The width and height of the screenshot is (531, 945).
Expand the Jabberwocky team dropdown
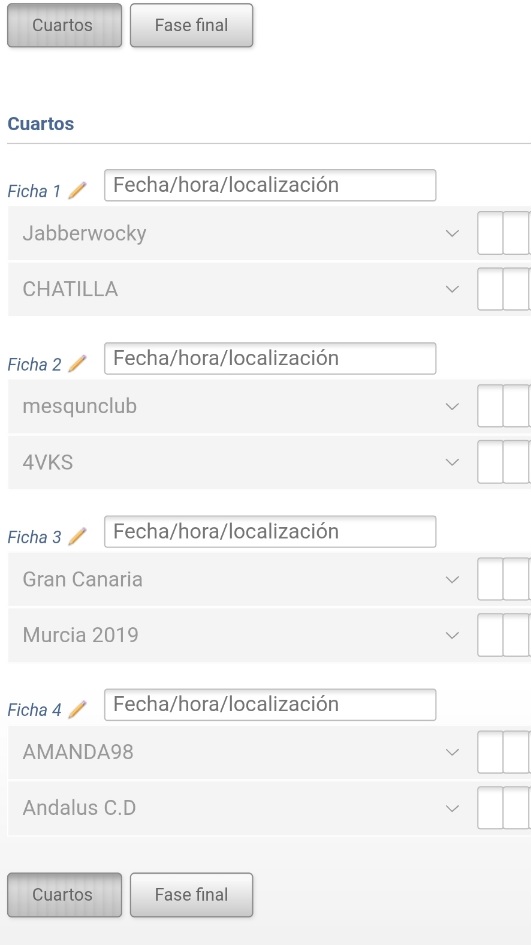[x=240, y=233]
